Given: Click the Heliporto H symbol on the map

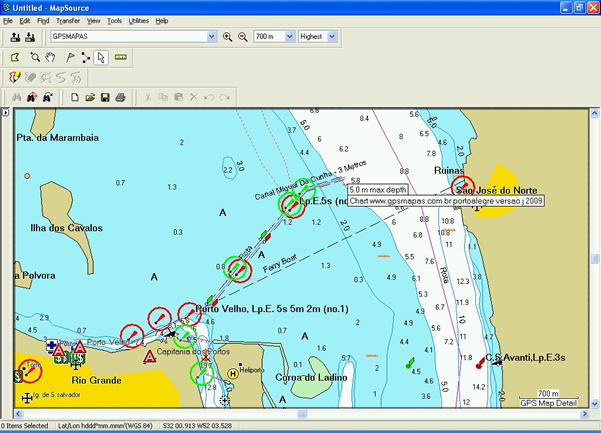Looking at the screenshot, I should pyautogui.click(x=233, y=373).
